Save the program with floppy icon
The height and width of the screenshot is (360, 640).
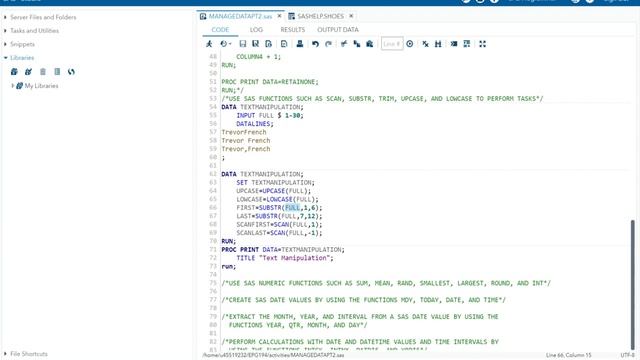pos(242,44)
